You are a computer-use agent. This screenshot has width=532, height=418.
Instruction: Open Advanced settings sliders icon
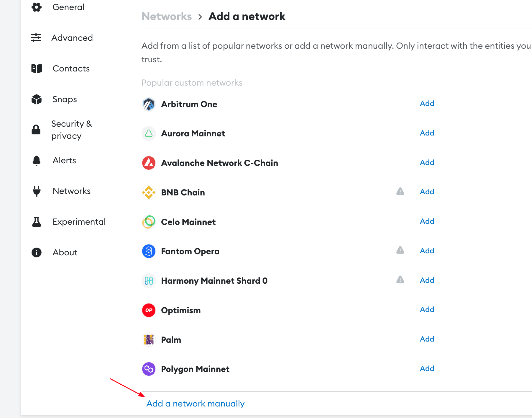pyautogui.click(x=36, y=38)
